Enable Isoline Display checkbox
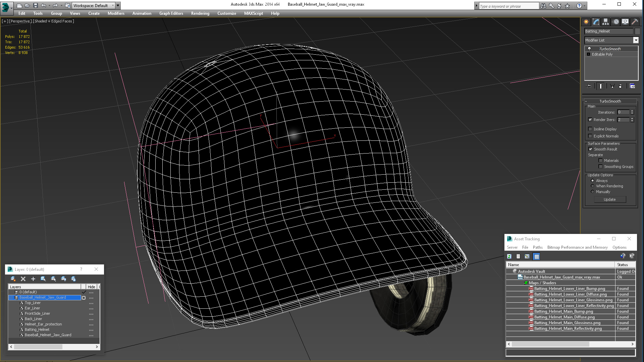The image size is (644, 362). pos(590,129)
